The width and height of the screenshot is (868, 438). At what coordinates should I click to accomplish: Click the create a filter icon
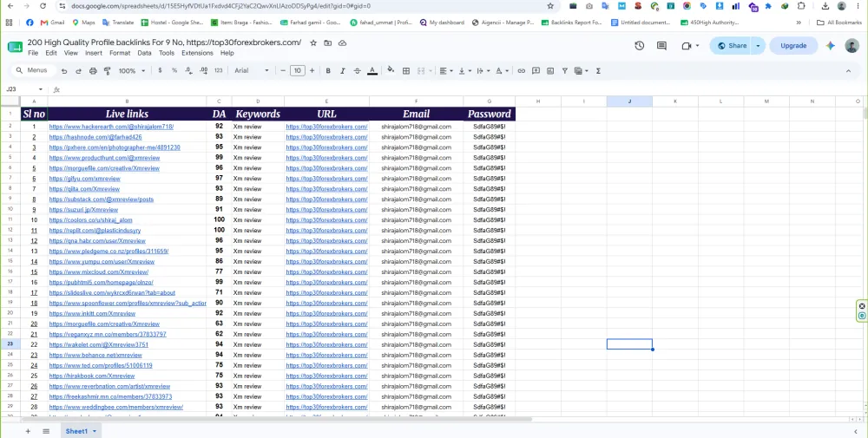point(565,71)
